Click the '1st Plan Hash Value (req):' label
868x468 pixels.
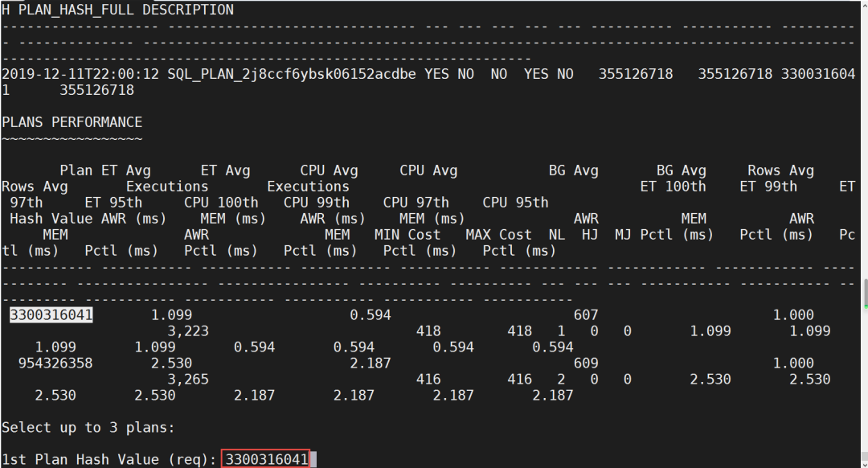point(109,459)
